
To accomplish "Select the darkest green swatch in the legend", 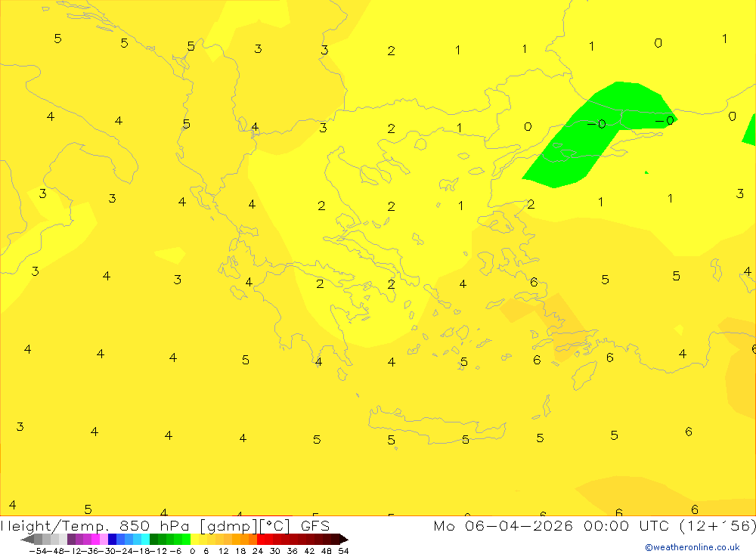I will (x=153, y=540).
